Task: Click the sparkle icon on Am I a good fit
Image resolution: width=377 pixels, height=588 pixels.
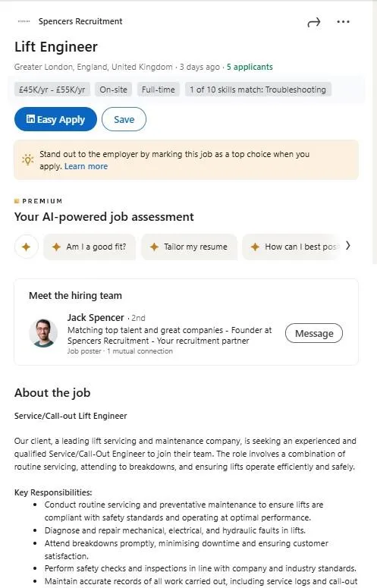Action: tap(56, 247)
